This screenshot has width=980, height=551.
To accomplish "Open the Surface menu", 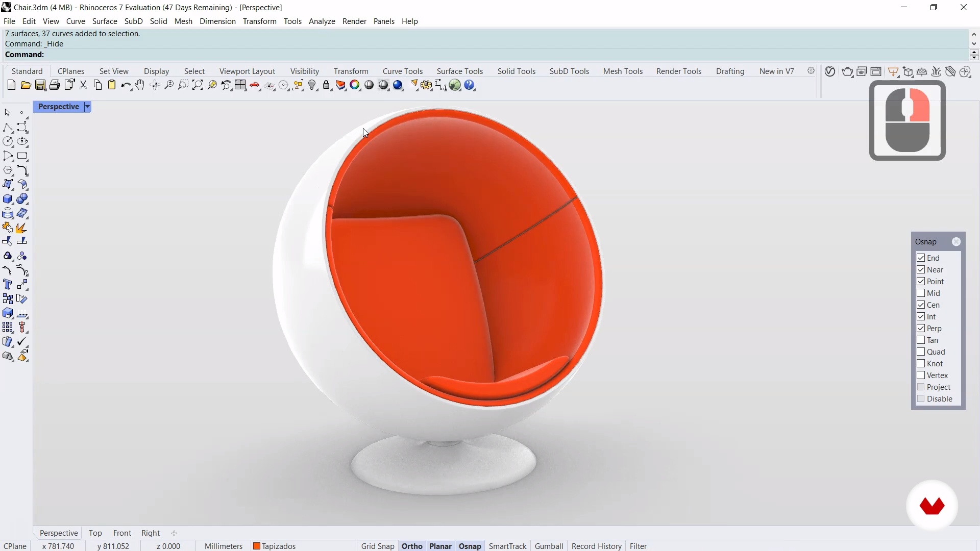I will (105, 21).
